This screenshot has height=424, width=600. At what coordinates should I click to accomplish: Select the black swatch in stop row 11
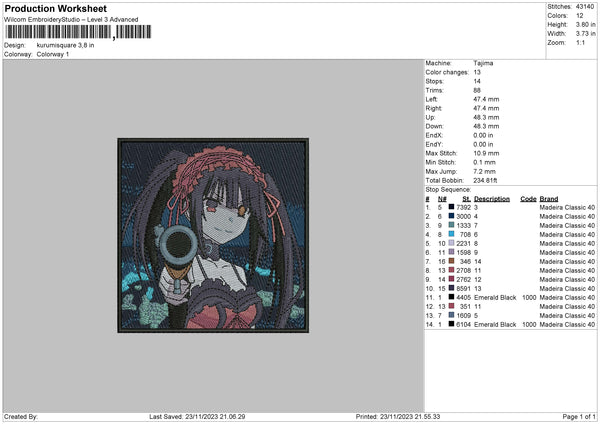[451, 297]
